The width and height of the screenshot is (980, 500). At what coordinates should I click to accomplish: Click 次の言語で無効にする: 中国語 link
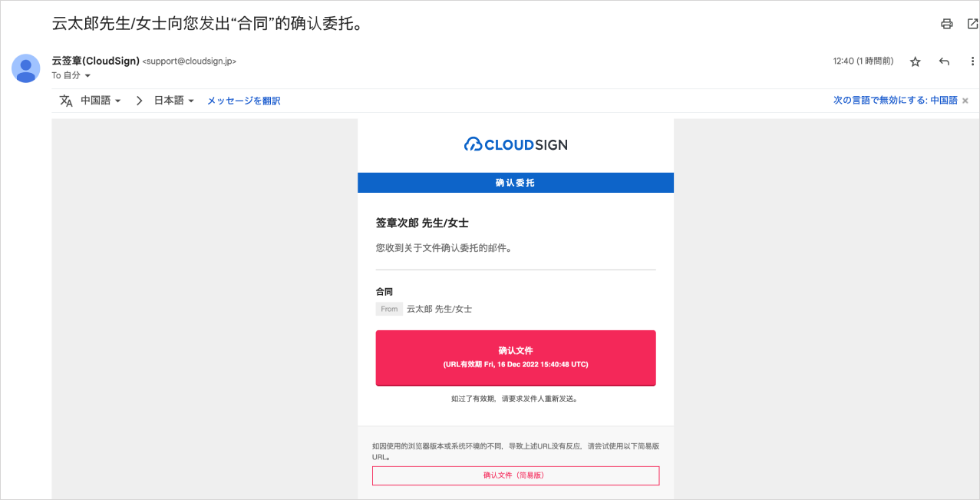coord(896,101)
